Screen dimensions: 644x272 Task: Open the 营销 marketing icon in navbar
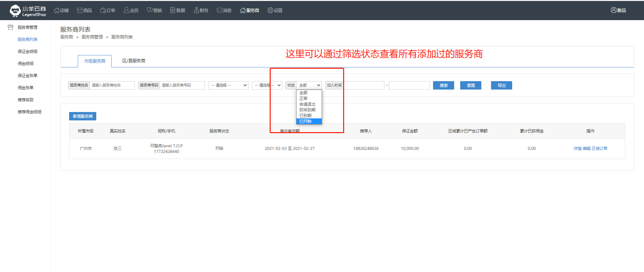(150, 10)
